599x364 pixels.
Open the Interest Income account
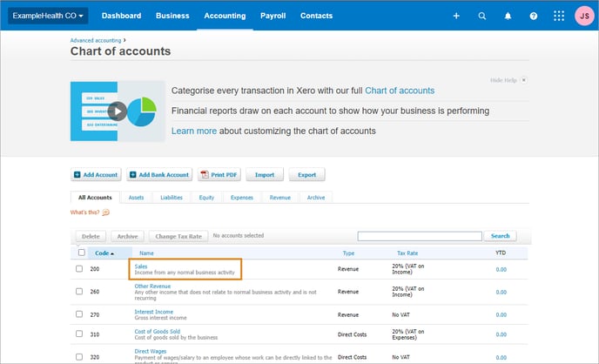click(153, 312)
